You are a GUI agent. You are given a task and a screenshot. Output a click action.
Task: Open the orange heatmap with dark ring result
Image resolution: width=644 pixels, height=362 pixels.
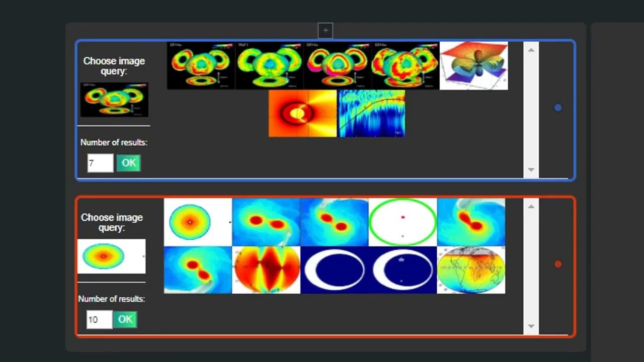pos(302,114)
